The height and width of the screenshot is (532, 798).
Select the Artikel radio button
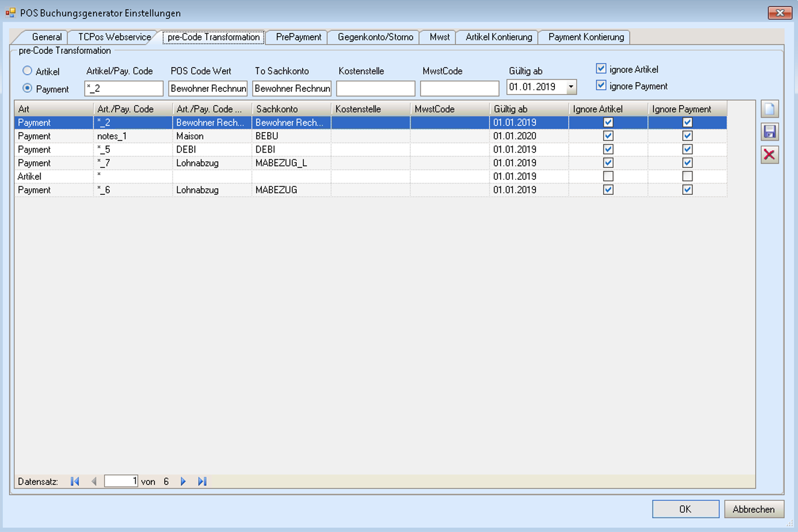coord(27,71)
